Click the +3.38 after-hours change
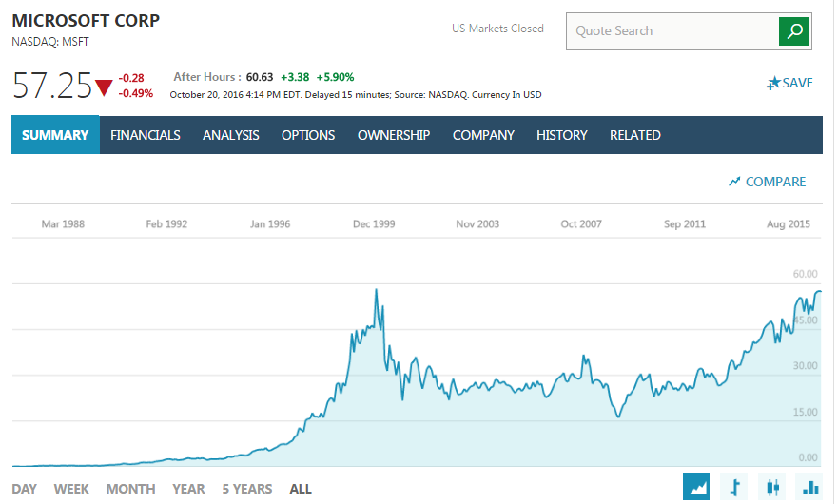The height and width of the screenshot is (504, 838). 295,77
